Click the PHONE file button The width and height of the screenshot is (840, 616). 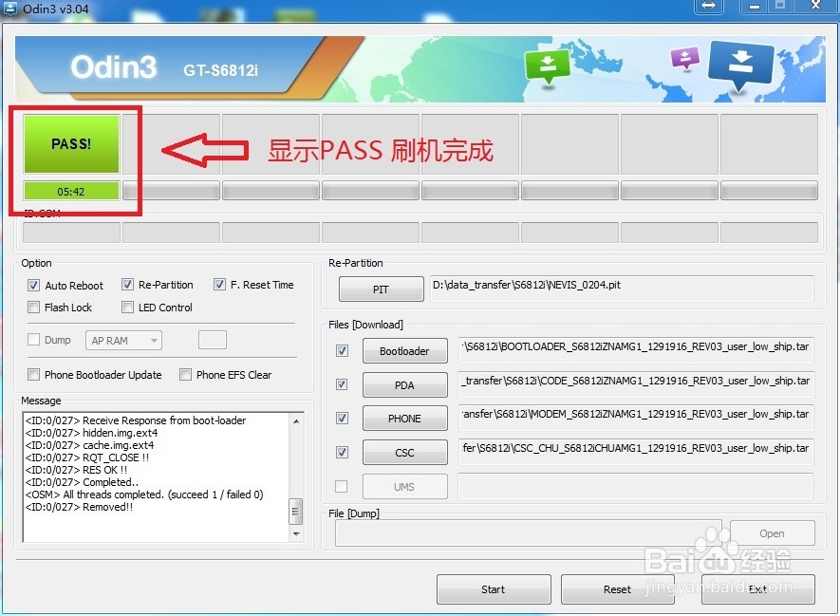coord(404,419)
